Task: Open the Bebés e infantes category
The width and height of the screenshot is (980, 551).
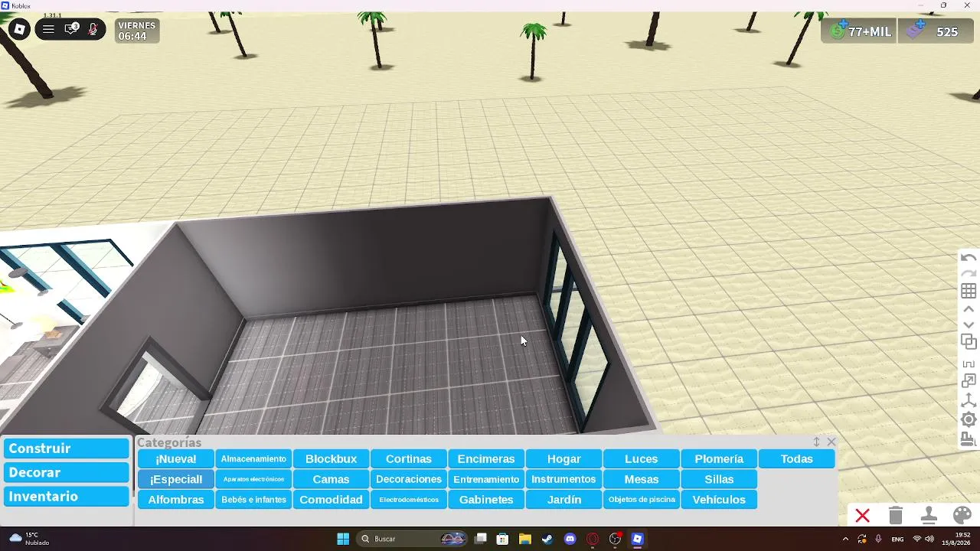Action: 253,500
